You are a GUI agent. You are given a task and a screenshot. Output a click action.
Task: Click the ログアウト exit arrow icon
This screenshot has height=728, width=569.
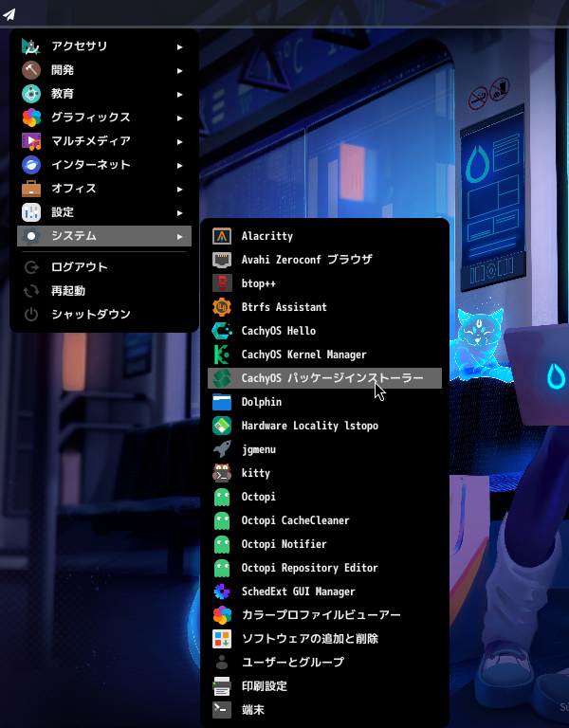(31, 267)
